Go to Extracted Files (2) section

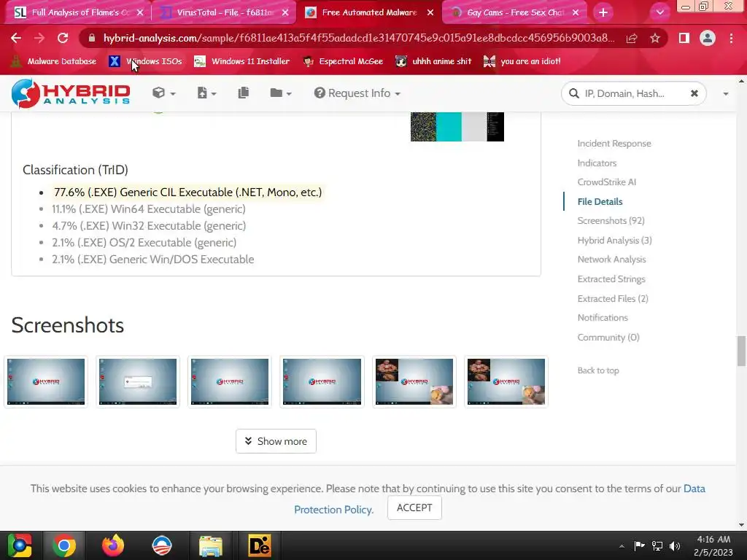tap(613, 298)
